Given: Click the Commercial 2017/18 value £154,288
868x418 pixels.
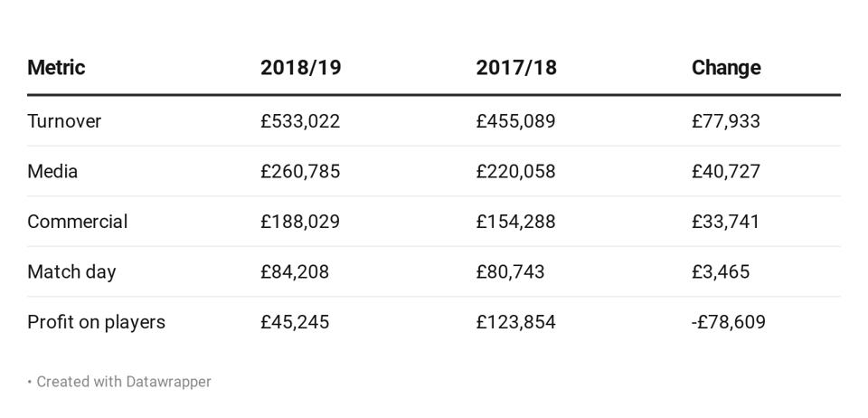Looking at the screenshot, I should click(x=515, y=222).
